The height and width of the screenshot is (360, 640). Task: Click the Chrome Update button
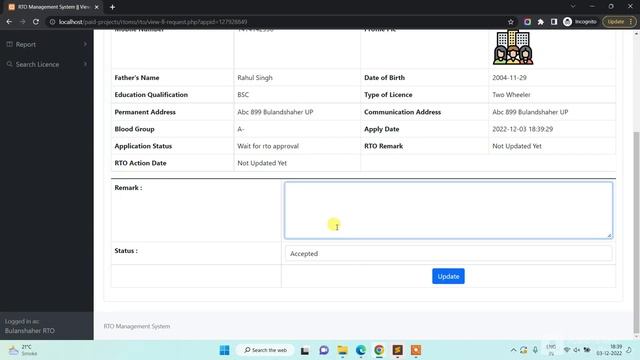pyautogui.click(x=619, y=22)
